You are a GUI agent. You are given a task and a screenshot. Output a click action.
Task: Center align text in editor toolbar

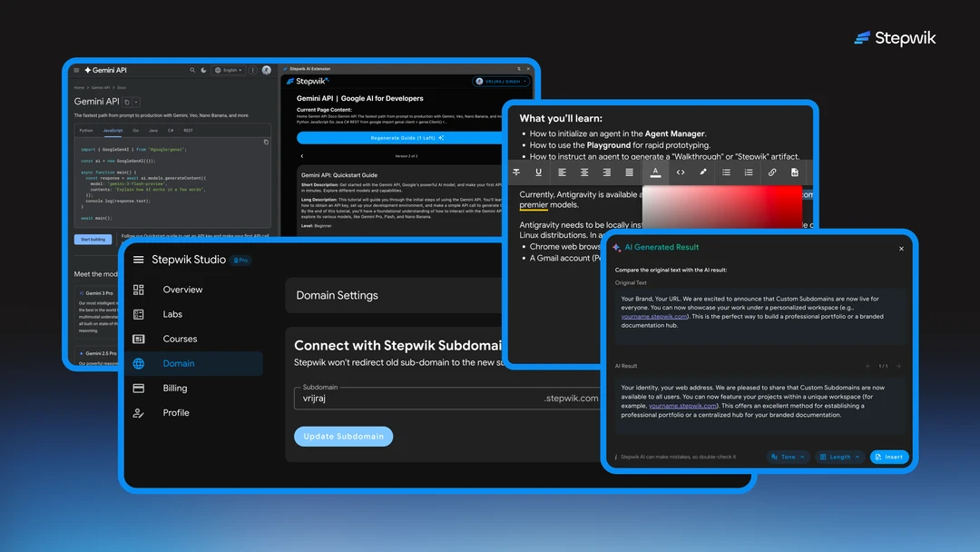584,172
